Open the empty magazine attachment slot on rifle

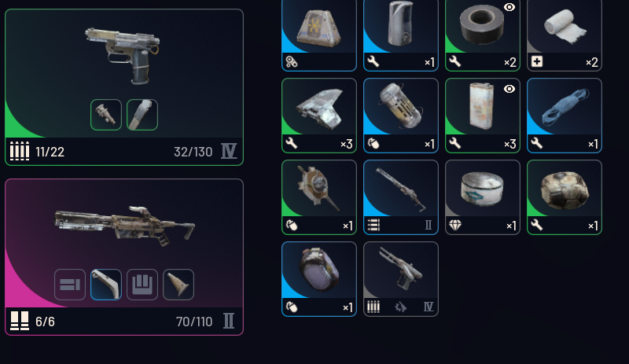[x=142, y=285]
